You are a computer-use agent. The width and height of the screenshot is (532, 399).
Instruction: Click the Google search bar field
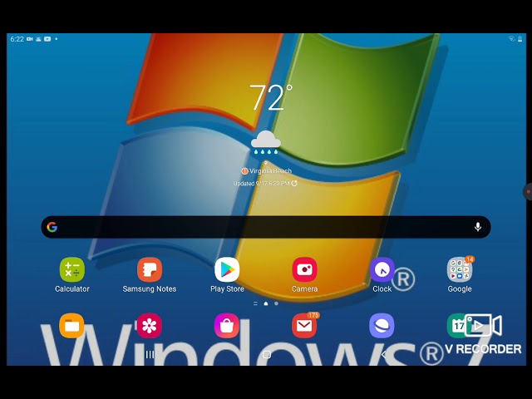[x=266, y=227]
